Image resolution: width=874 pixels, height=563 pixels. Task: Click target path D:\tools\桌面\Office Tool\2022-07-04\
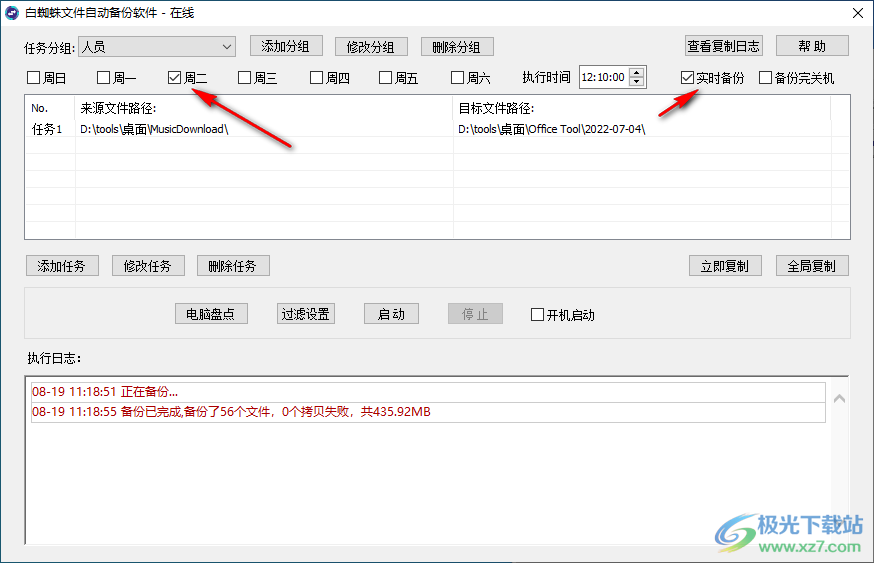click(552, 129)
